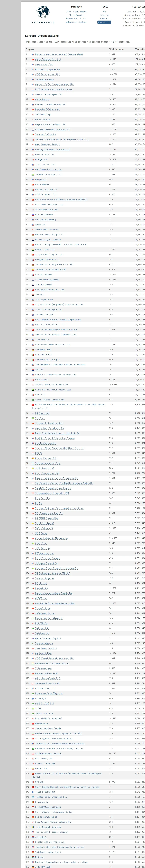
Task: Open Bell Canada organisation link
Action: 42,380
